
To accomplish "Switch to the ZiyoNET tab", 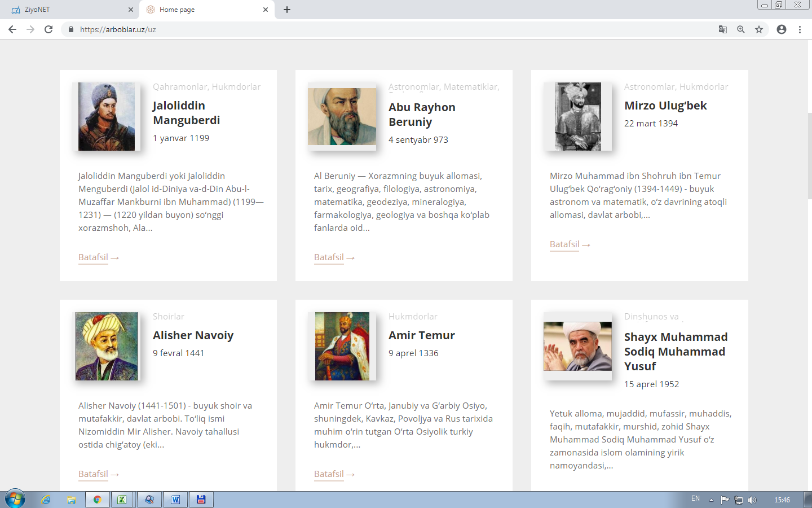I will point(68,10).
